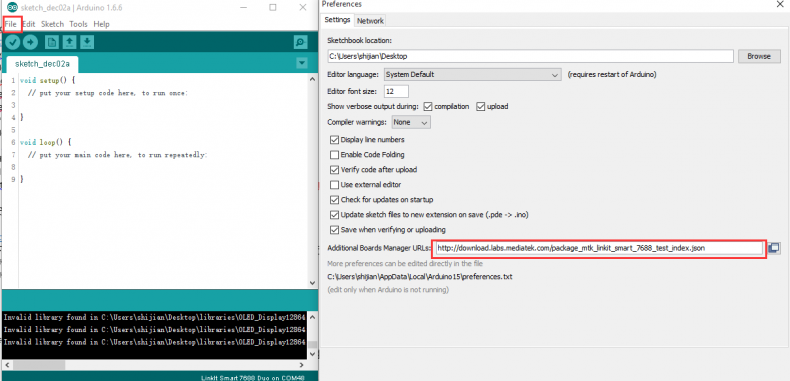Minimize the Arduino IDE window
Image resolution: width=790 pixels, height=381 pixels.
[243, 8]
